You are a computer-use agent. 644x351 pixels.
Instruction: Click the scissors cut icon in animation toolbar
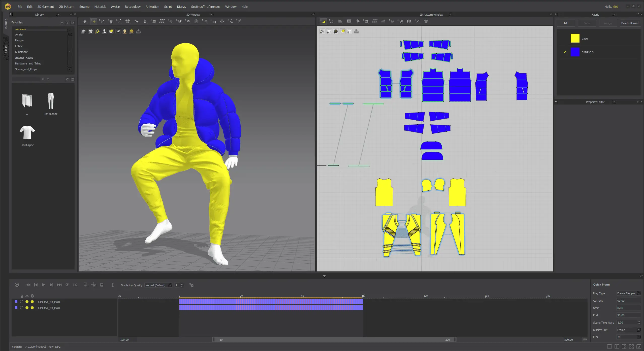(94, 285)
